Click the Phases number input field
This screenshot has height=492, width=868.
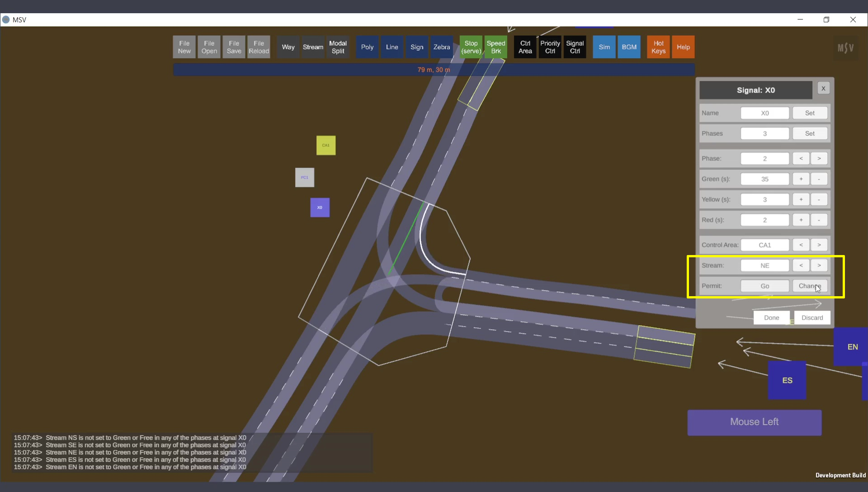(x=764, y=133)
